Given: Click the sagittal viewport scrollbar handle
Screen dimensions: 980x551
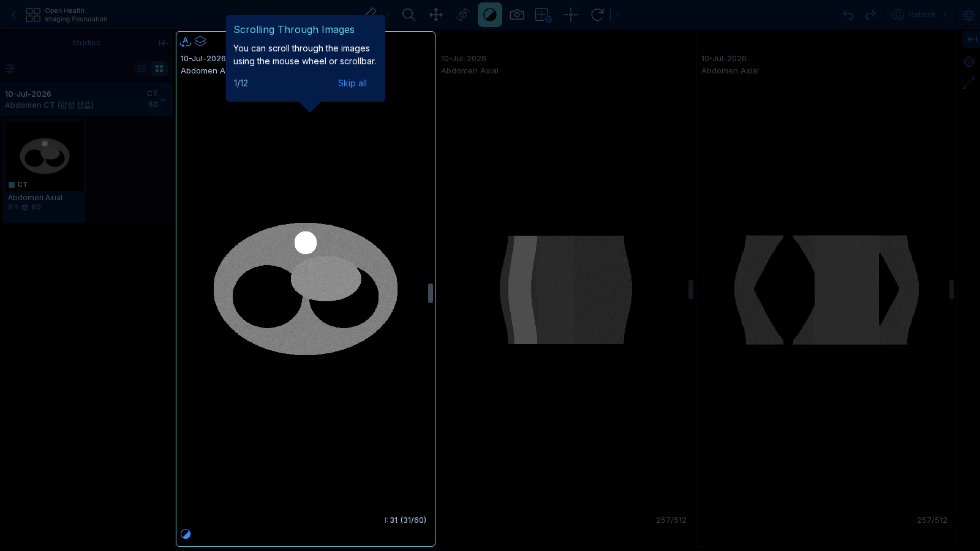Looking at the screenshot, I should [691, 290].
